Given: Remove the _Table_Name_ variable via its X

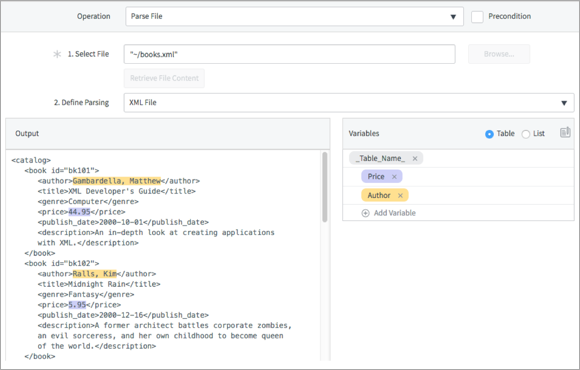Looking at the screenshot, I should (415, 159).
